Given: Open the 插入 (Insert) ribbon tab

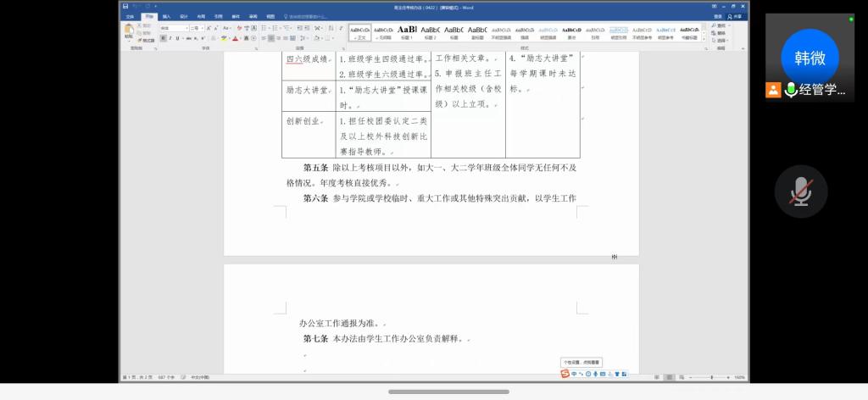Looking at the screenshot, I should point(166,16).
